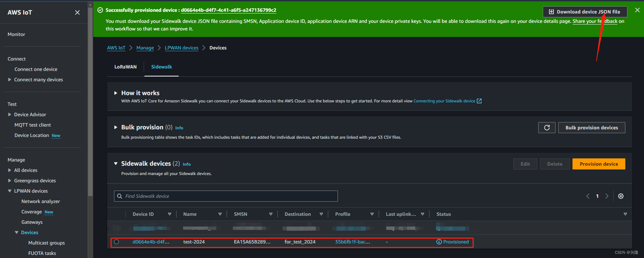This screenshot has height=258, width=644.
Task: Sort by Destination column arrow
Action: point(321,214)
